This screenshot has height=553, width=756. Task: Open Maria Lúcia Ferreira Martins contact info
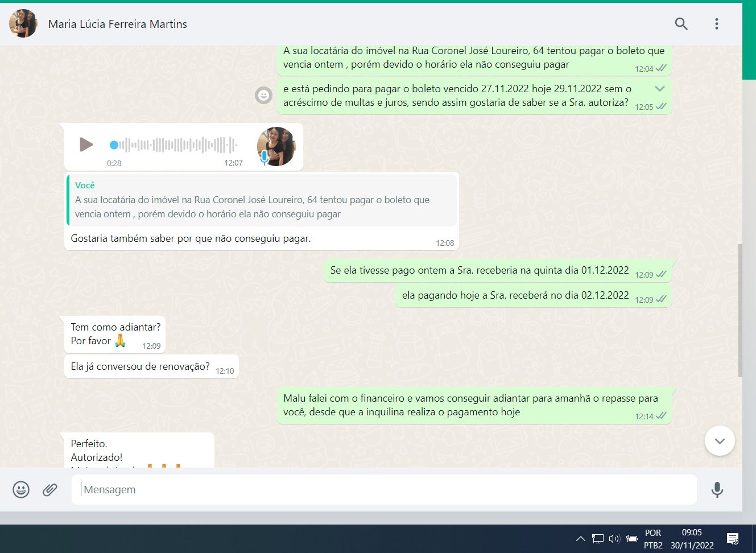118,24
